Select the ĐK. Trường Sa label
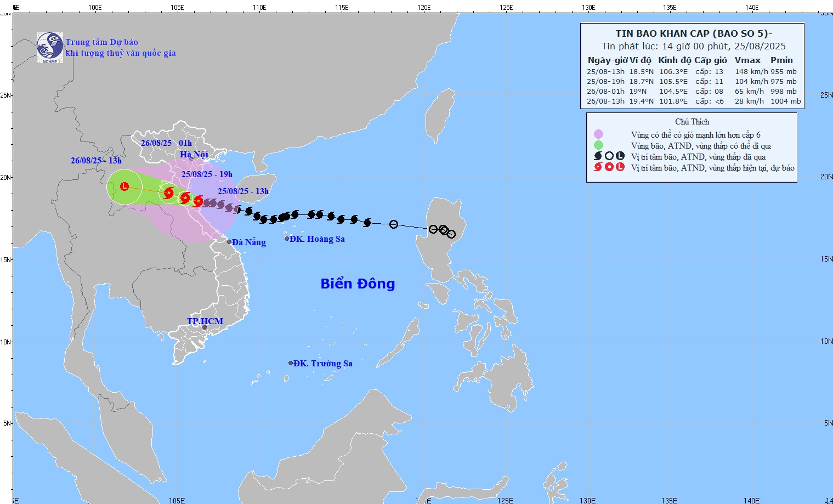 point(322,364)
